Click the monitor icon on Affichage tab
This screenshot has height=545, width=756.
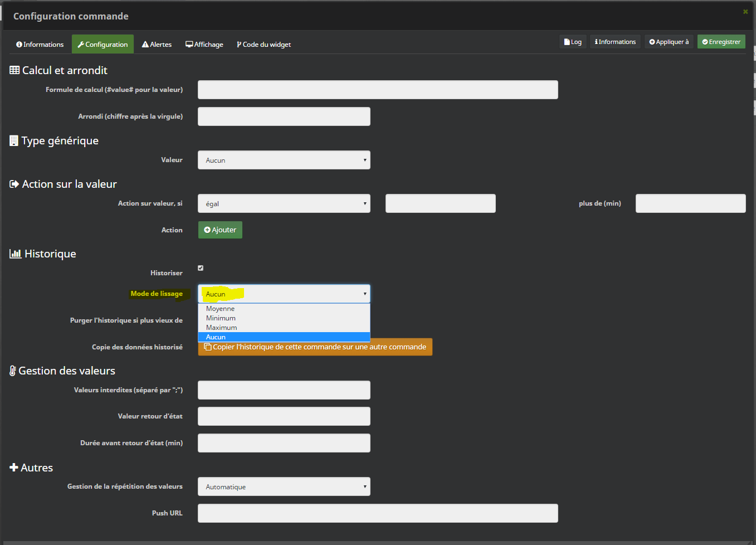tap(189, 45)
